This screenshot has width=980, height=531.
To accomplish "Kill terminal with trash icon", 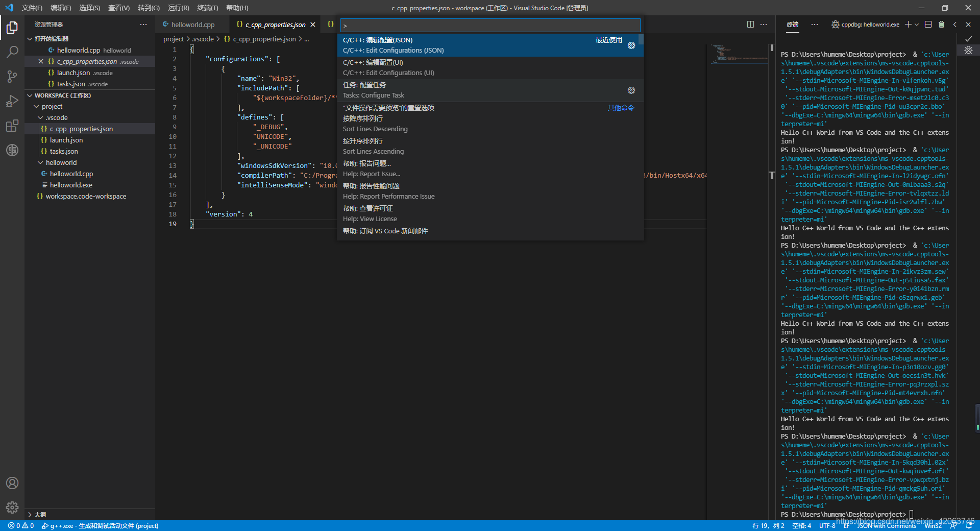I will 942,25.
